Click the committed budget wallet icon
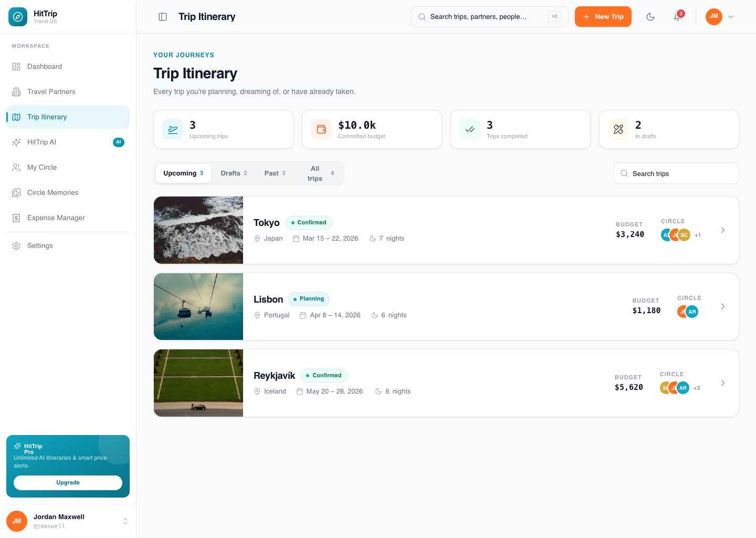Screen dimensions: 756x538 [321, 129]
